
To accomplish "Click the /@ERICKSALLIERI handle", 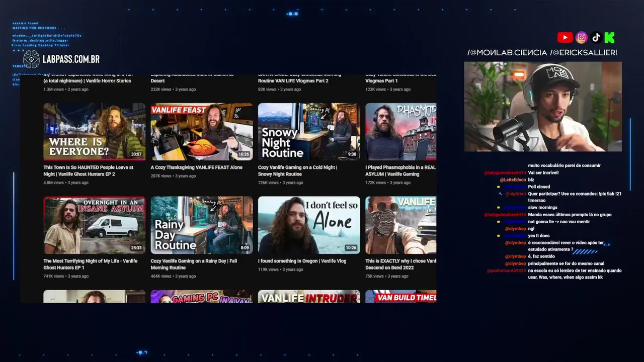I will [584, 52].
